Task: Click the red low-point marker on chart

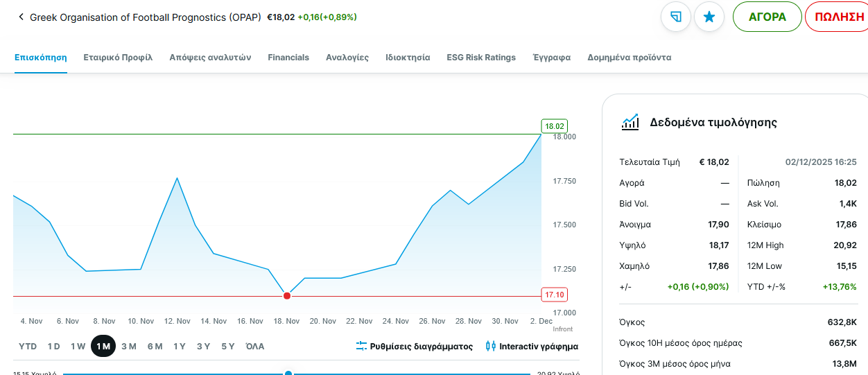Action: coord(287,296)
